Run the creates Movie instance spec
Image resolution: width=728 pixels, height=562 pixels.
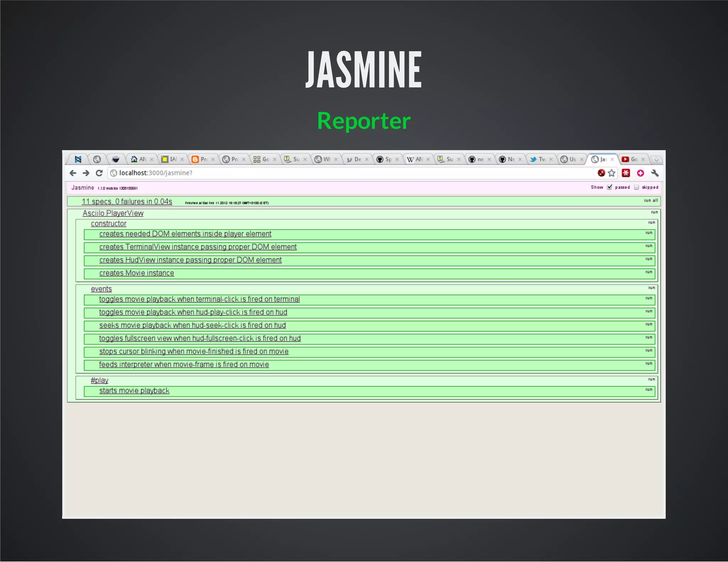click(649, 272)
